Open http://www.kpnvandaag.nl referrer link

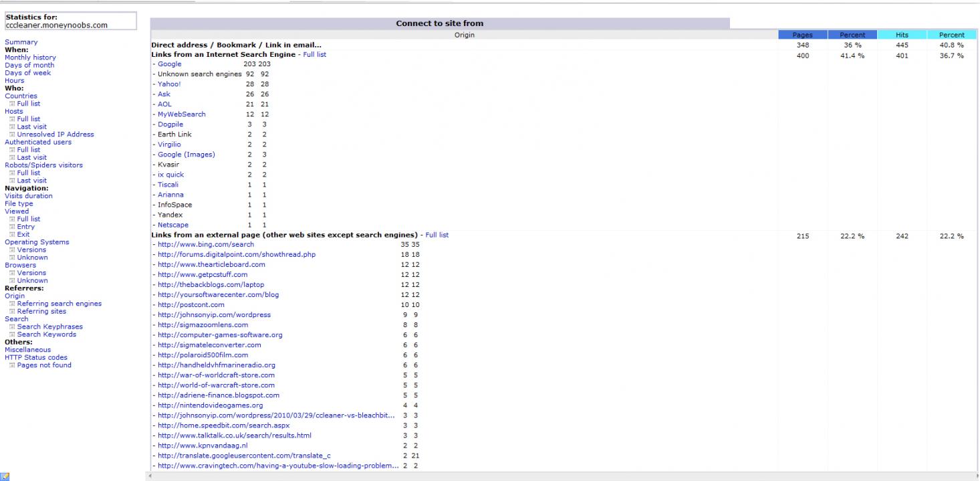tap(203, 446)
